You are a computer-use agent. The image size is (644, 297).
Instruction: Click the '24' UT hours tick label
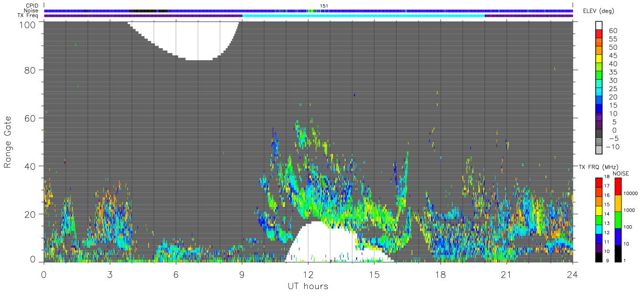(x=572, y=274)
